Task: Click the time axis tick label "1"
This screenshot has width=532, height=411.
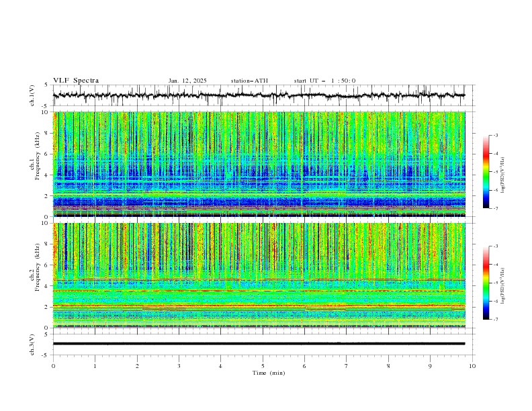Action: 95,366
